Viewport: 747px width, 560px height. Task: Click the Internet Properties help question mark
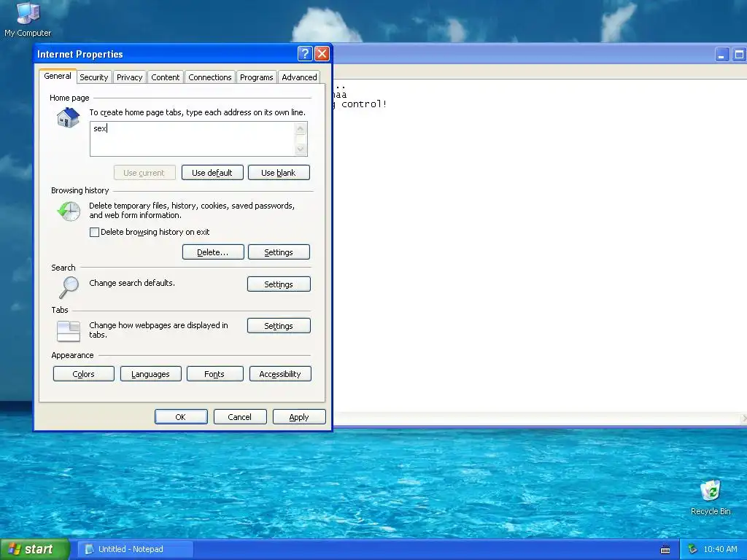305,53
